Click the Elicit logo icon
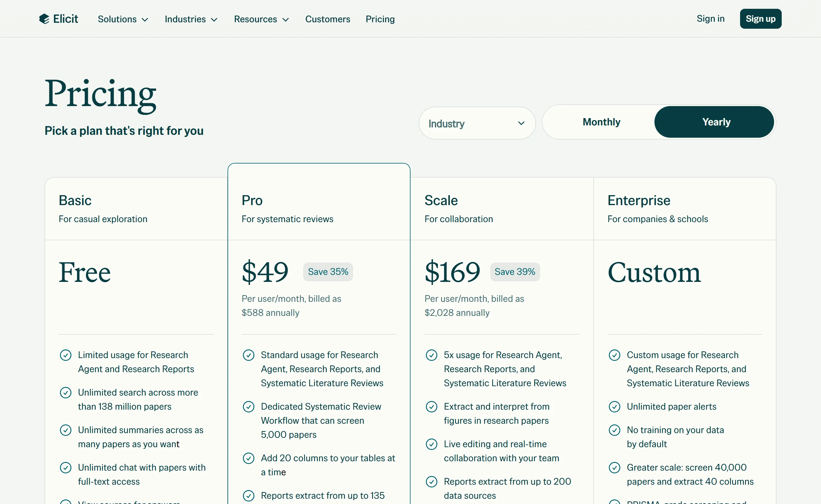 [x=44, y=19]
